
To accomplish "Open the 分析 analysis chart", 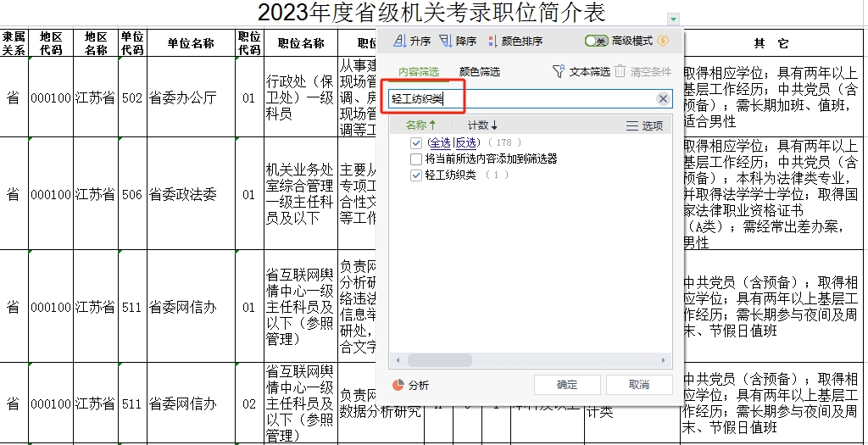I will pos(410,385).
